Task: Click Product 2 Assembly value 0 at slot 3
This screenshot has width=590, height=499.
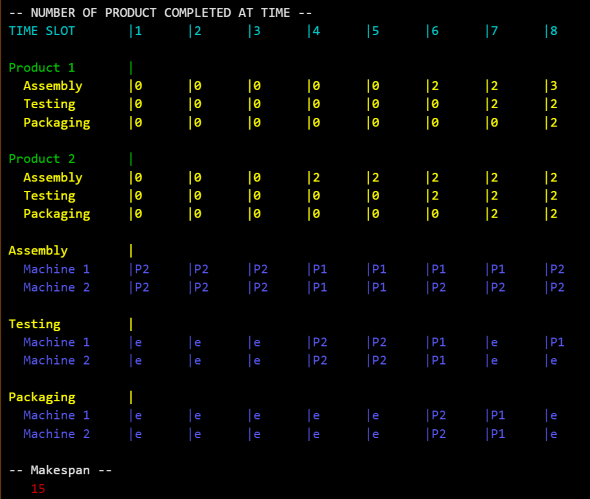Action: pyautogui.click(x=257, y=178)
